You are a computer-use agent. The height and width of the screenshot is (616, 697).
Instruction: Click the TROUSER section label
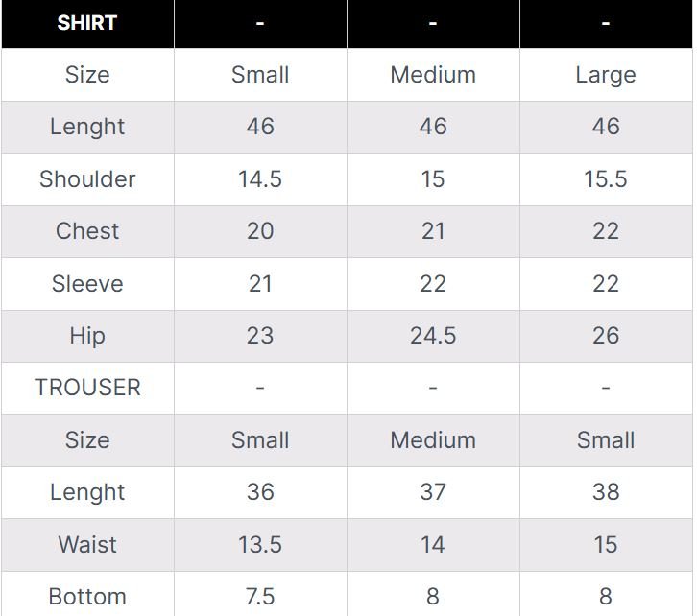click(x=87, y=388)
